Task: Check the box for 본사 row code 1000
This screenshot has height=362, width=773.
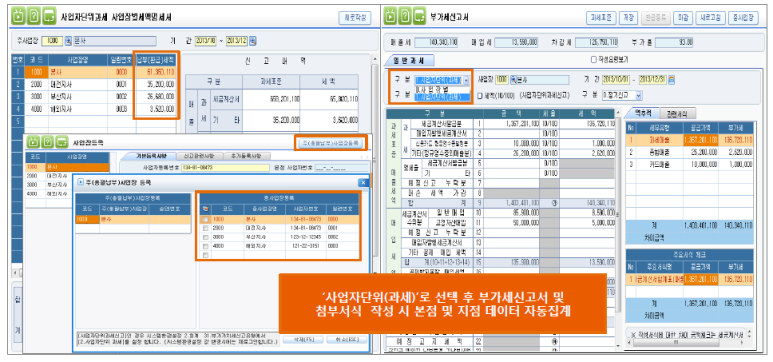Action: [205, 219]
